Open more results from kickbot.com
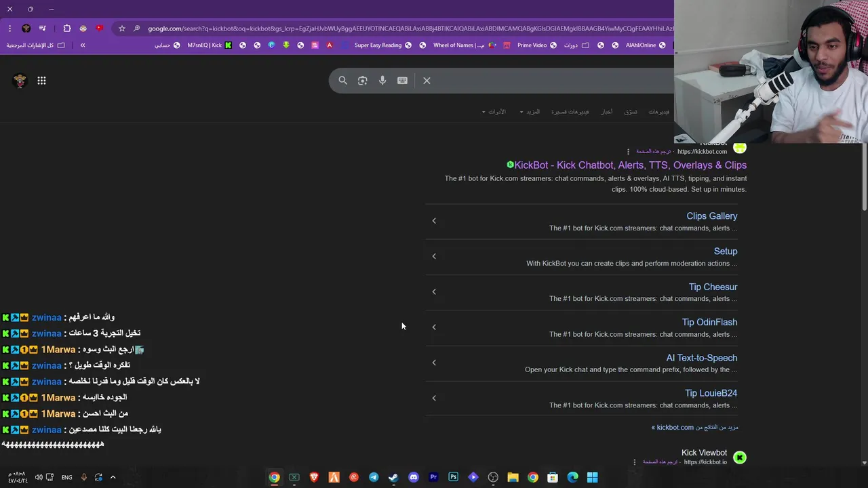The image size is (868, 488). (x=695, y=428)
